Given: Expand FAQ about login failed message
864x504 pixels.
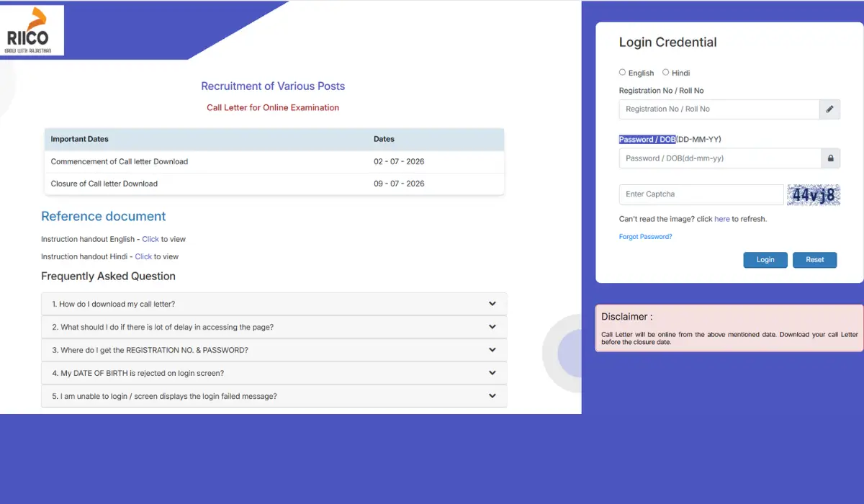Looking at the screenshot, I should [274, 396].
